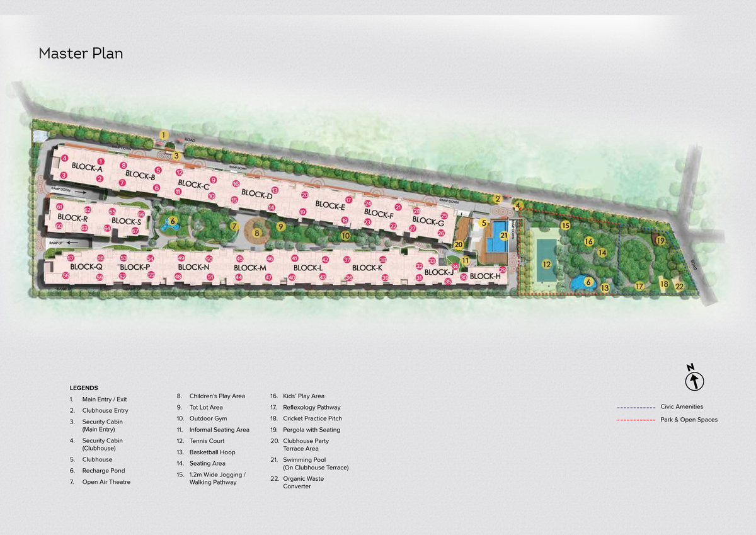Click the BLOCK-N building label

pyautogui.click(x=193, y=267)
